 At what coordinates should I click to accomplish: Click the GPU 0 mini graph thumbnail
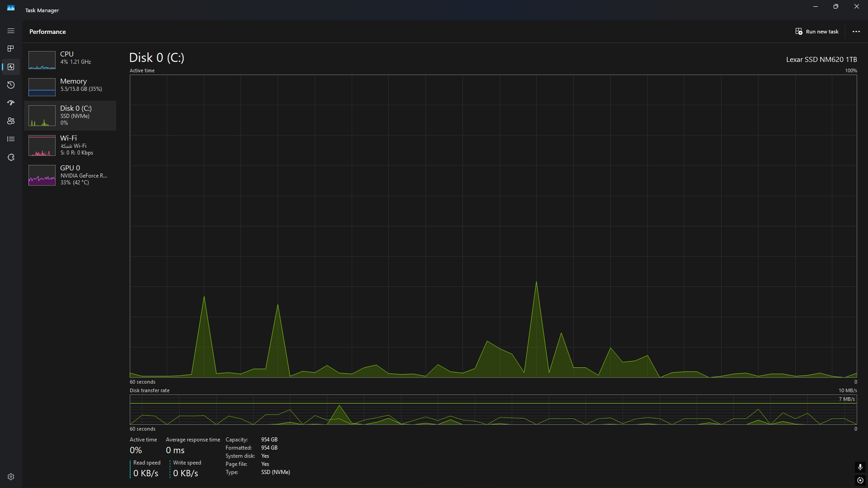42,175
